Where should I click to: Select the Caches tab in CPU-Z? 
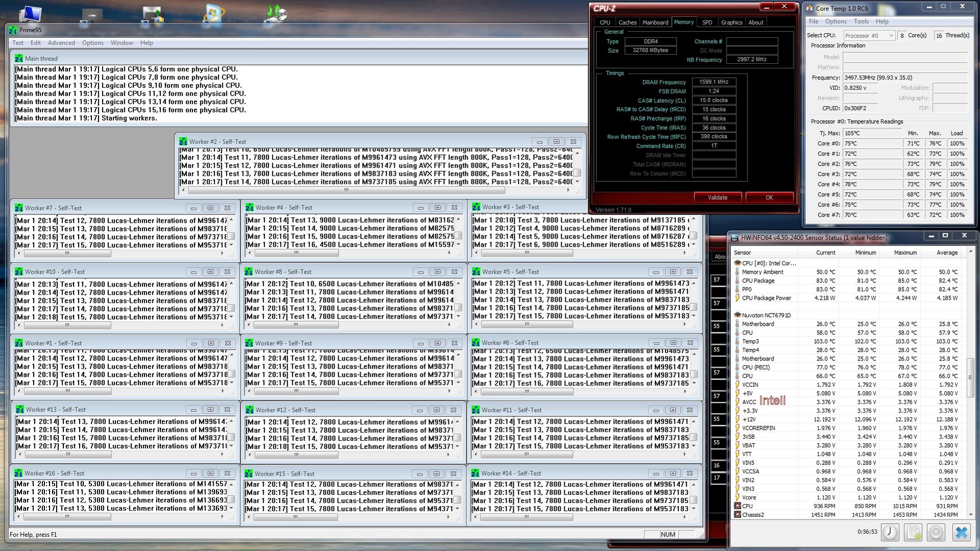pos(627,22)
